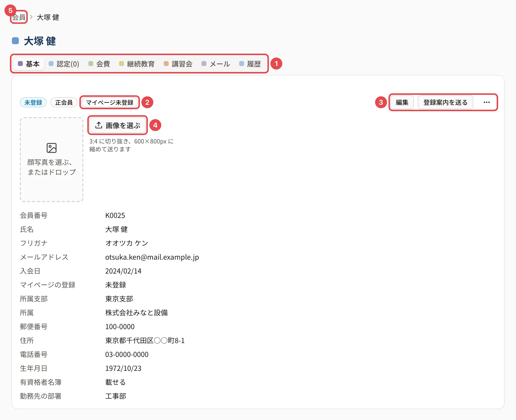
Task: Click the image placeholder icon in the photo drop area
Action: coord(52,148)
